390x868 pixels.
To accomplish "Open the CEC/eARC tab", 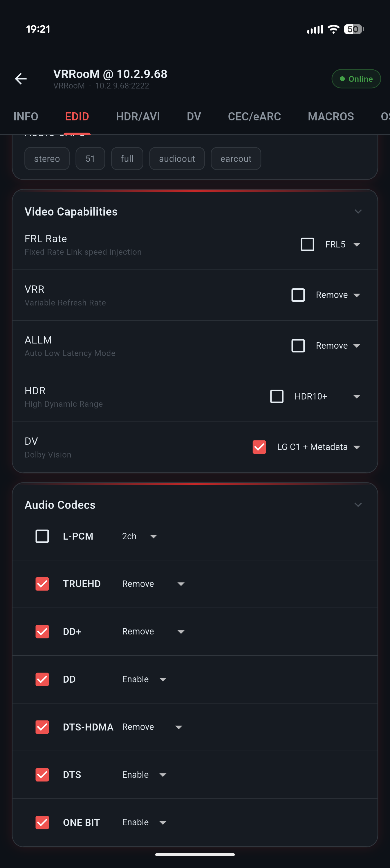I will 254,117.
